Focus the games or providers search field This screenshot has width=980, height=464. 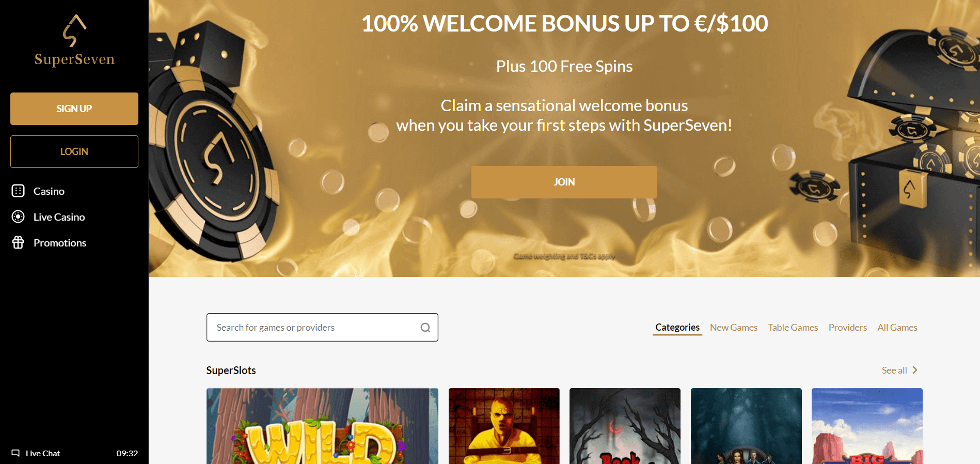tap(322, 328)
